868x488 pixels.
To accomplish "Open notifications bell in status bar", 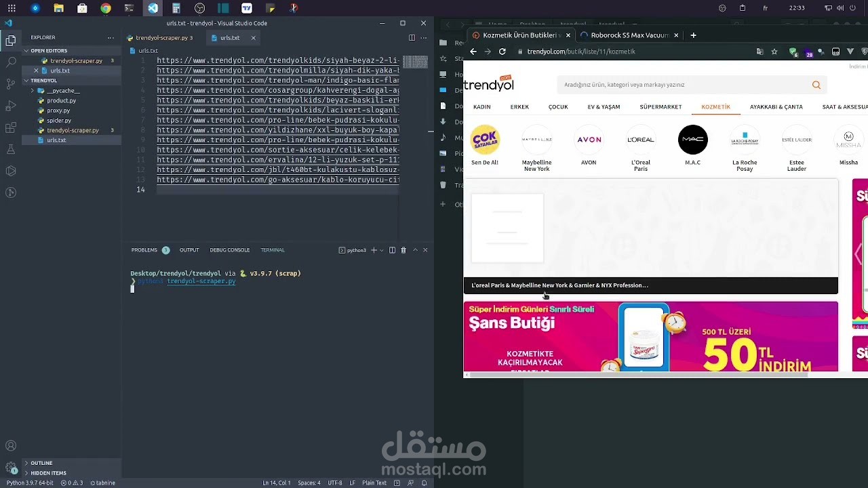I will click(425, 483).
